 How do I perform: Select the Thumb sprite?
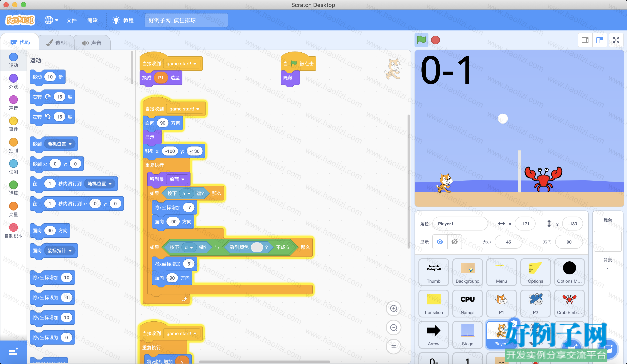click(x=433, y=272)
